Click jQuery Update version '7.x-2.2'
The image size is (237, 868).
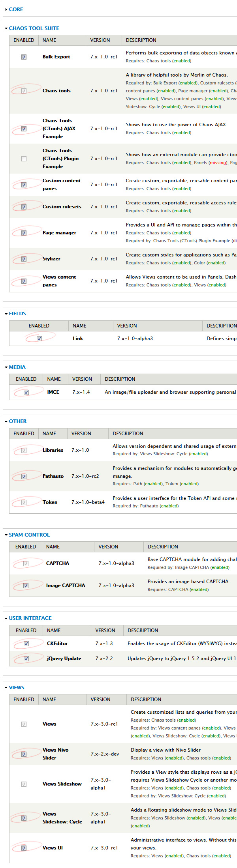pos(104,658)
